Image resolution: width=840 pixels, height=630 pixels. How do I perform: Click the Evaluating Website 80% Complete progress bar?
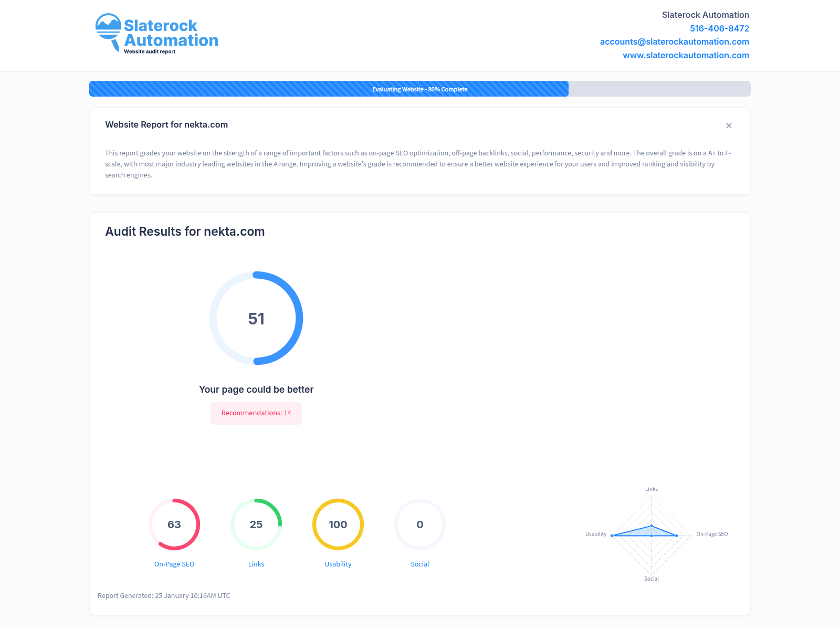coord(420,89)
